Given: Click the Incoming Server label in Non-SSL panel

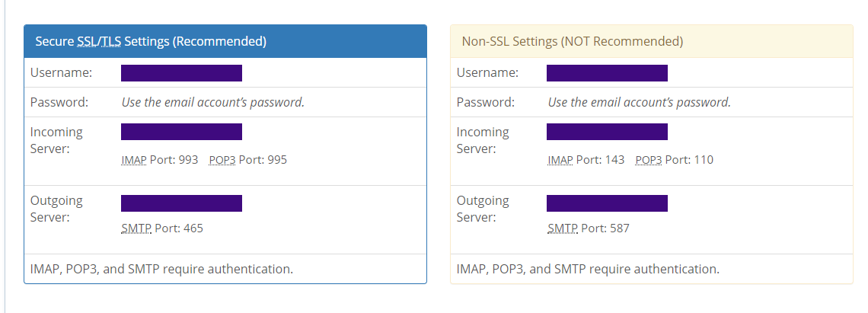Looking at the screenshot, I should point(483,140).
